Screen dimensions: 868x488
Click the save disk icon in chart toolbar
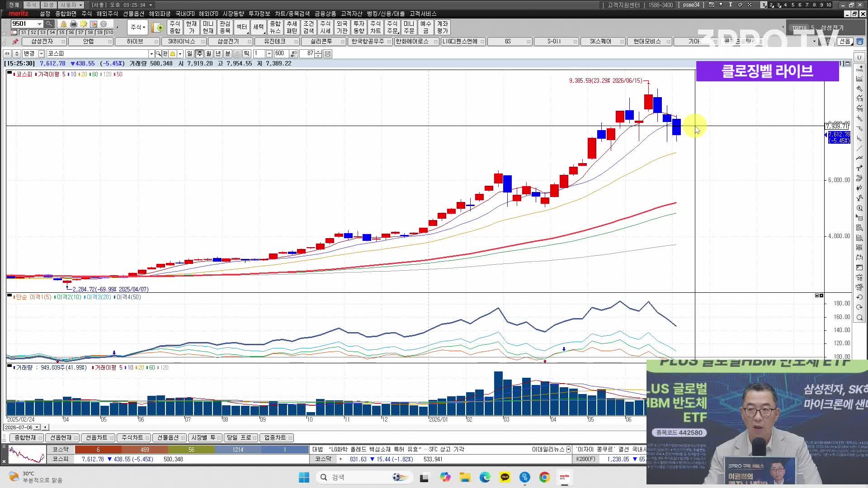coord(328,54)
